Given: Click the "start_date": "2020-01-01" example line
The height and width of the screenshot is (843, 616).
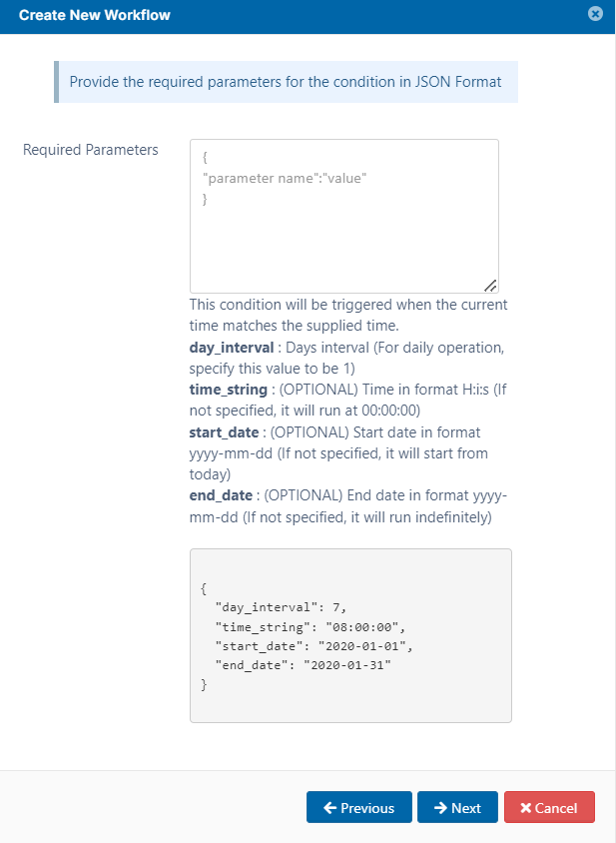Looking at the screenshot, I should [313, 646].
